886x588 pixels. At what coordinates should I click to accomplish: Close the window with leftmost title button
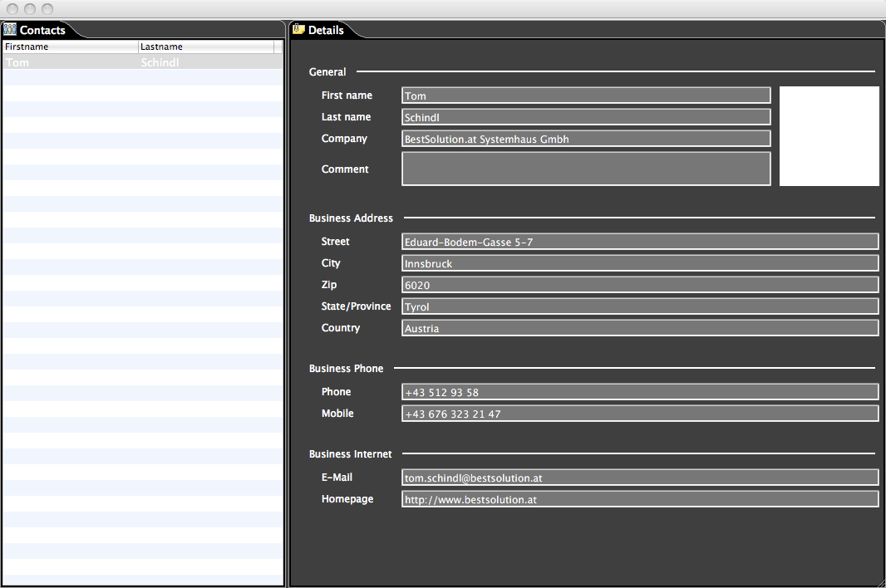(x=12, y=8)
